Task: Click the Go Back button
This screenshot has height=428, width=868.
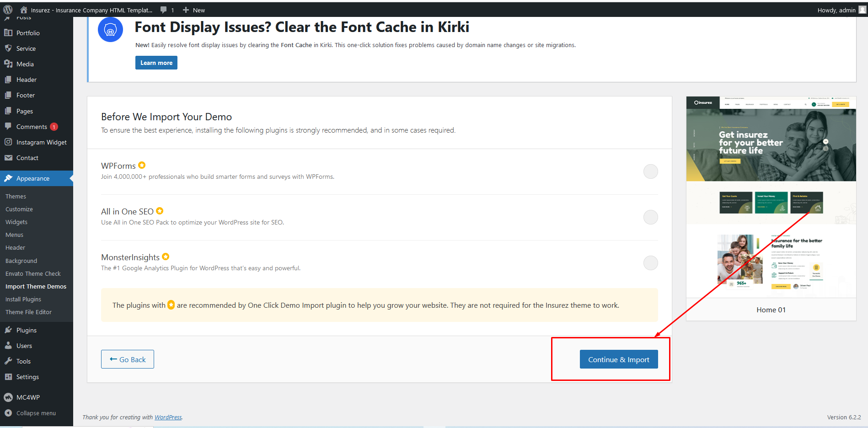Action: pos(128,359)
